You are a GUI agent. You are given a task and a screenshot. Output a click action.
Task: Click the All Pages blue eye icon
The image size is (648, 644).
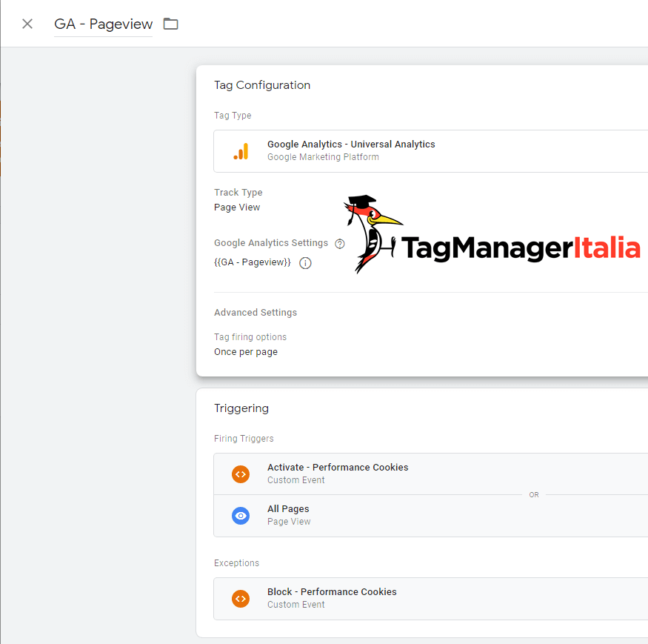tap(241, 516)
